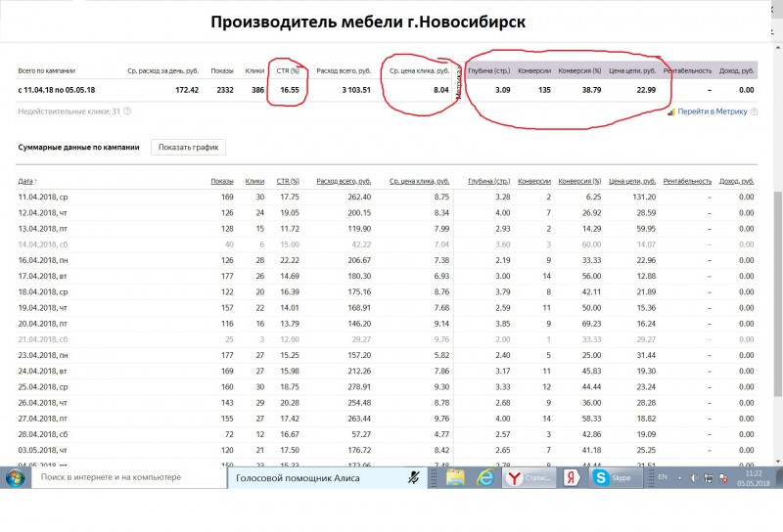Click Недействительные клики: 31 text
This screenshot has height=532, width=783.
pyautogui.click(x=69, y=111)
